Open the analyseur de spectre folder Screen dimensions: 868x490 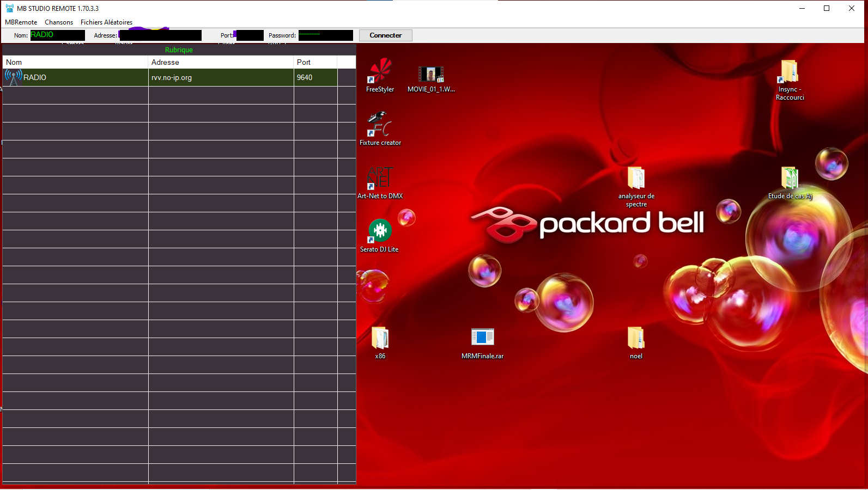[x=636, y=187]
